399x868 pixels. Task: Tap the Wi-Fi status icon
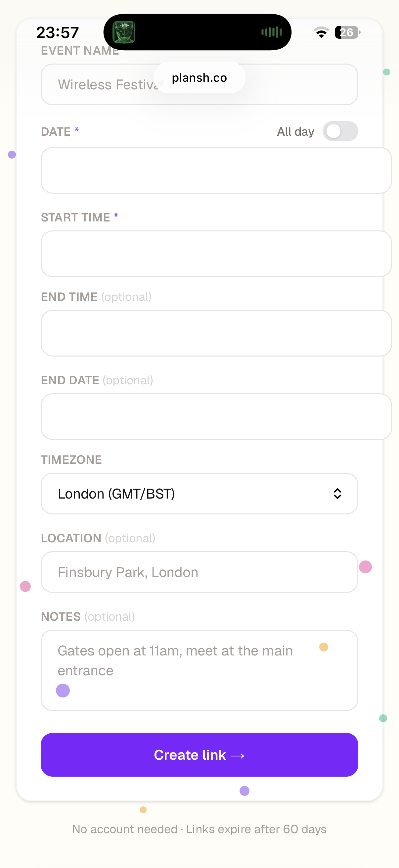click(x=321, y=32)
